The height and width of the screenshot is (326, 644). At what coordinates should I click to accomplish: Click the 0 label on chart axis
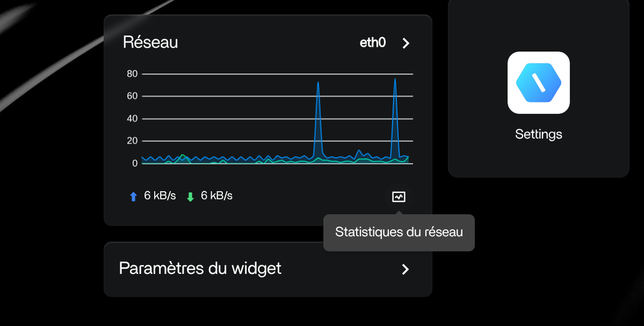(135, 163)
